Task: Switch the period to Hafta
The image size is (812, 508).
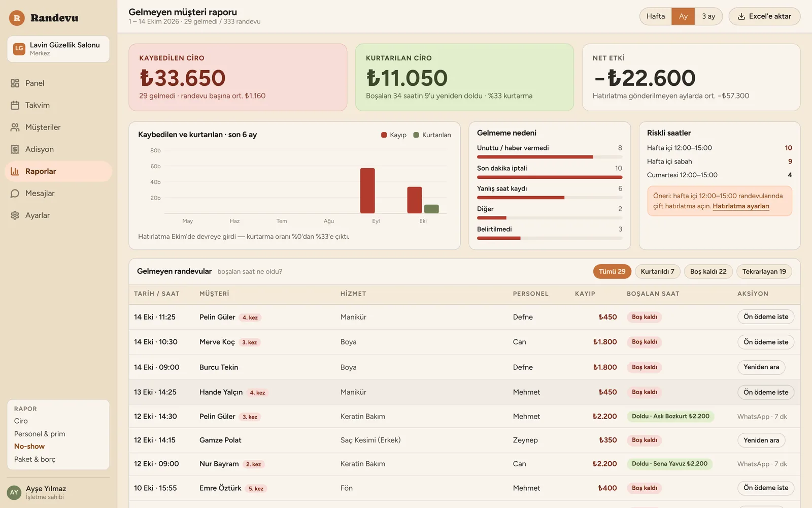Action: coord(656,16)
